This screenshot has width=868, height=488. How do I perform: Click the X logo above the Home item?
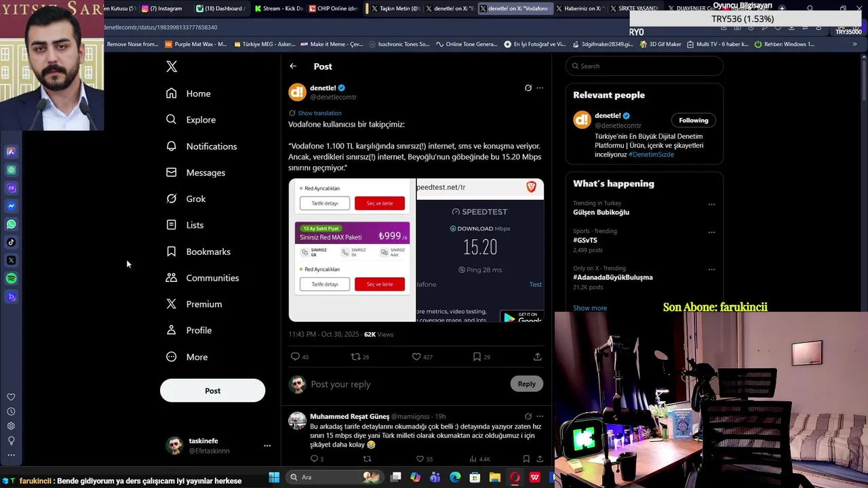pyautogui.click(x=172, y=66)
